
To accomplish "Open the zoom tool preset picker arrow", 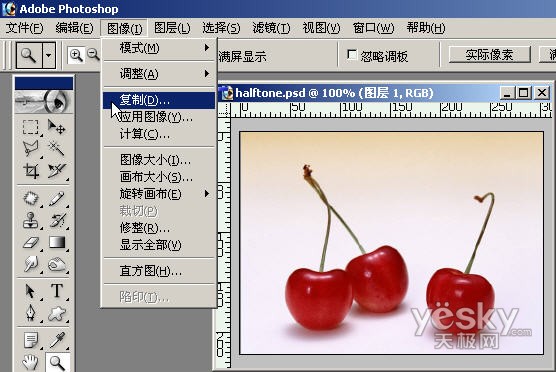I will [49, 55].
